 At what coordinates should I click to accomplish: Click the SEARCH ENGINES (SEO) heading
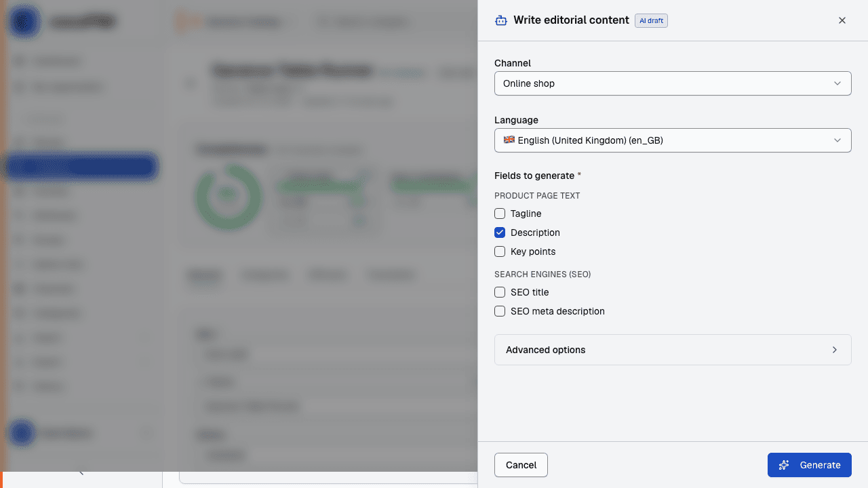(x=542, y=274)
